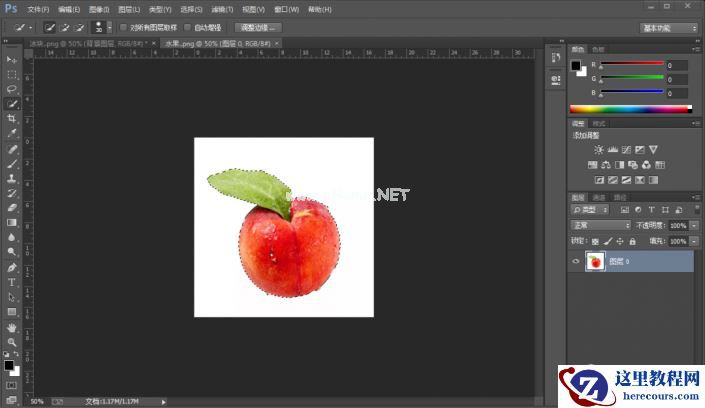Open the Properties panel icon
Viewport: 705px width, 408px height.
point(556,80)
